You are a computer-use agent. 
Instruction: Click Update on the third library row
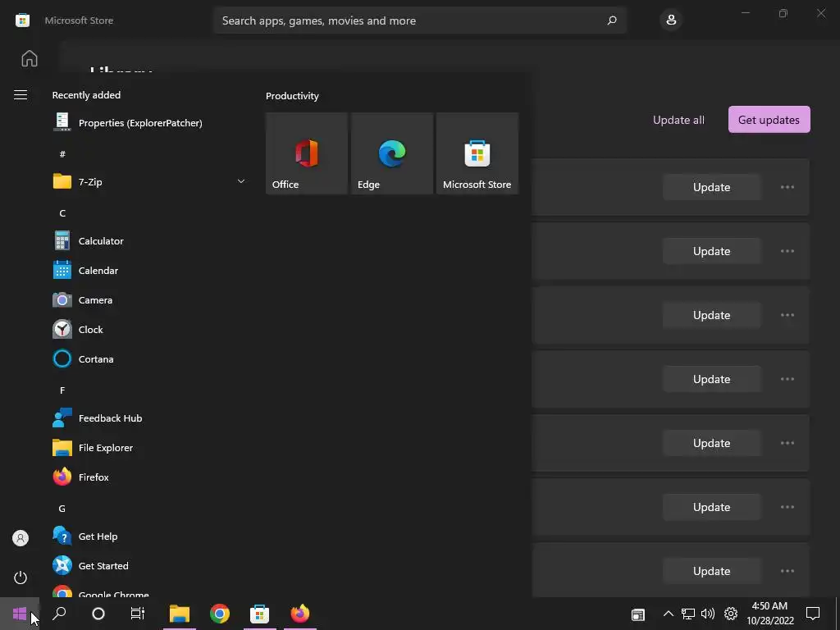point(711,315)
